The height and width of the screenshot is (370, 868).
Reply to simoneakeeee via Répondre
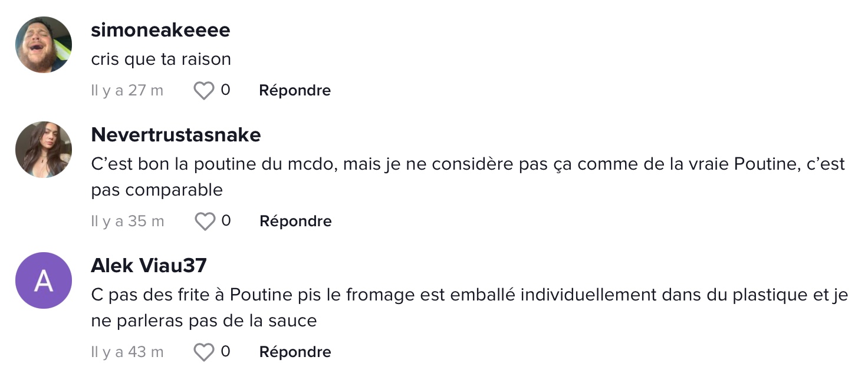coord(295,91)
